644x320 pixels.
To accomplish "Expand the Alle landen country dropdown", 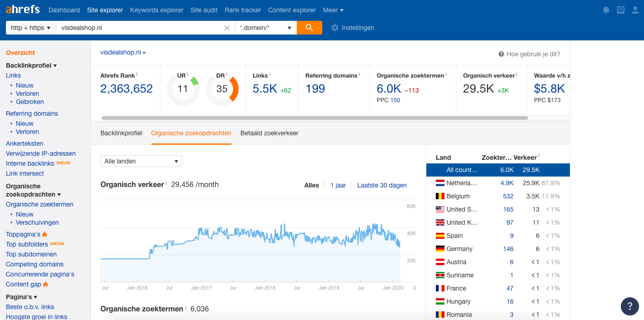I will (x=141, y=161).
